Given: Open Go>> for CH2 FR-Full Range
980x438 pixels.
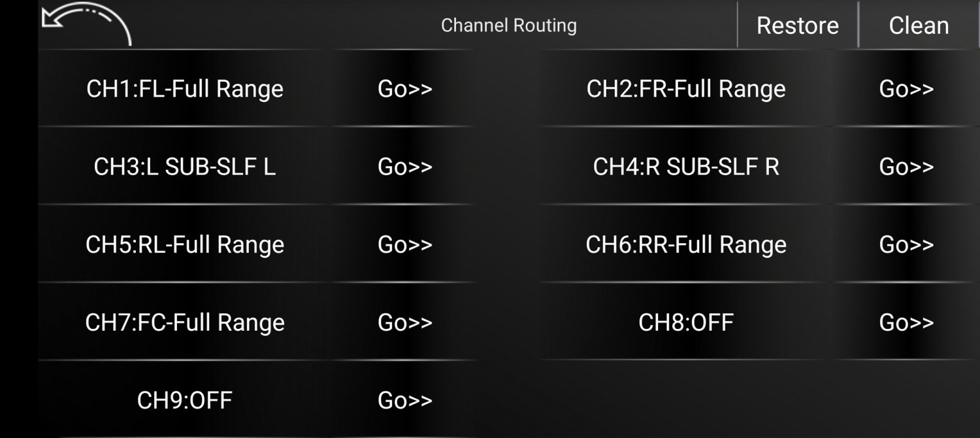Looking at the screenshot, I should pos(906,89).
